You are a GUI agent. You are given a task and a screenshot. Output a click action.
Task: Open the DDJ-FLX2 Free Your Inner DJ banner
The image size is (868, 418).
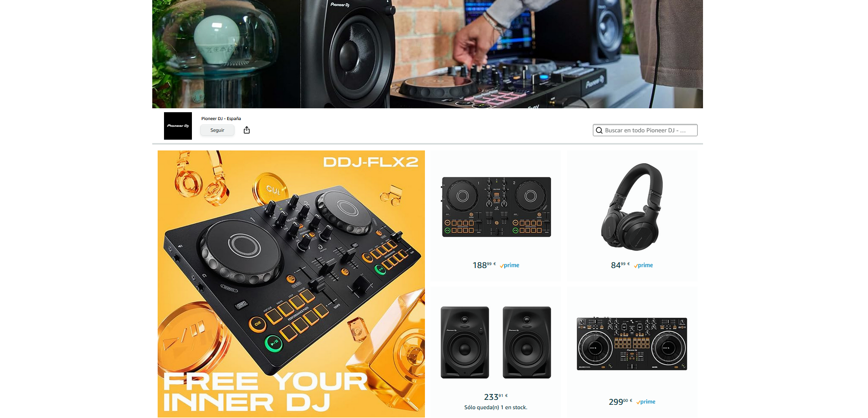pos(291,284)
